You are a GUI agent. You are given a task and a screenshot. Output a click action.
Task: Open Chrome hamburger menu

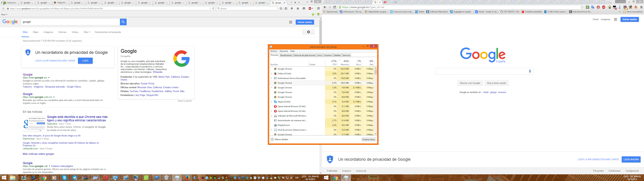tap(640, 7)
